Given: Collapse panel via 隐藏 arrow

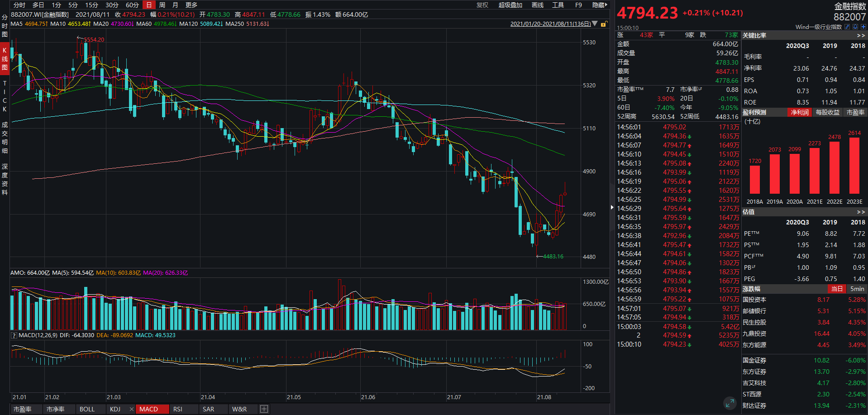Looking at the screenshot, I should [600, 5].
